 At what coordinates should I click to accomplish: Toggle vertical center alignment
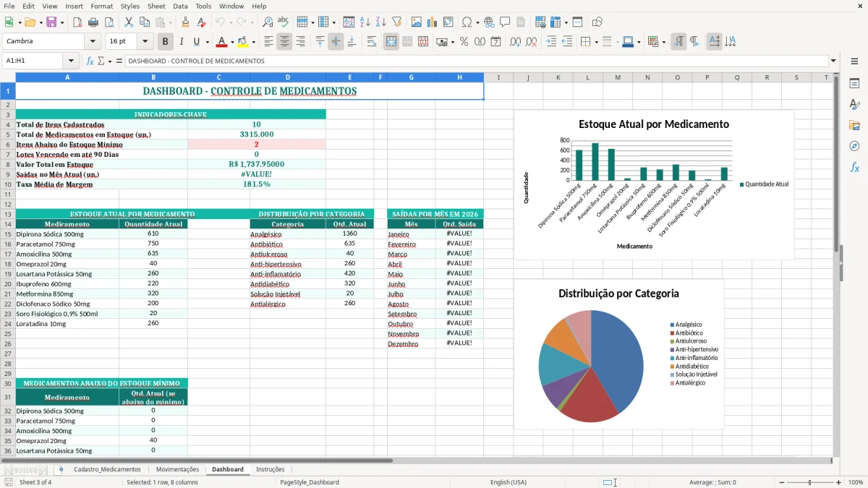pos(336,42)
